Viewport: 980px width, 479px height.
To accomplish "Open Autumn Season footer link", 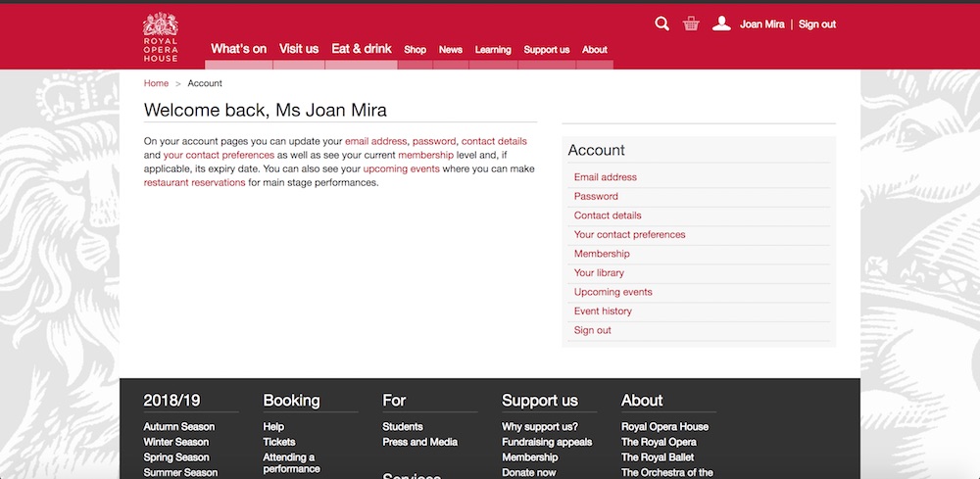I will [178, 426].
